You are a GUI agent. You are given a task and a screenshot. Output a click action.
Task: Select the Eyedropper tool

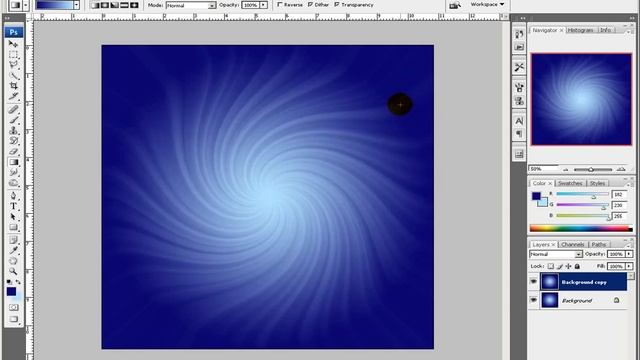point(13,250)
